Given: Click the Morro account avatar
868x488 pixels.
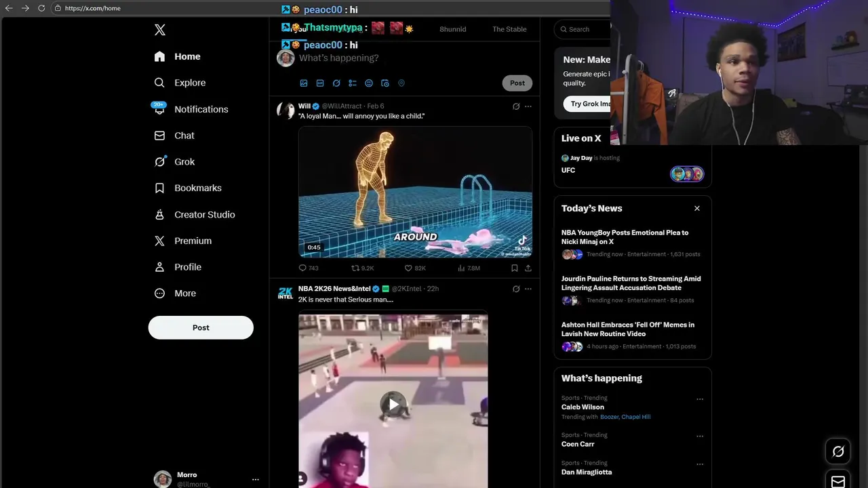Looking at the screenshot, I should pos(163,479).
